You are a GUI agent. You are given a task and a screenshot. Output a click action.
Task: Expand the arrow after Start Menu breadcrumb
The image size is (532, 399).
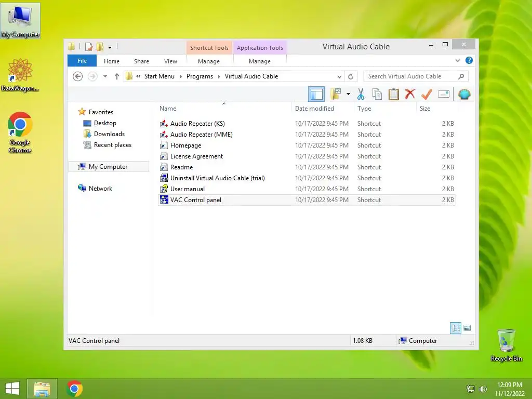(x=180, y=77)
